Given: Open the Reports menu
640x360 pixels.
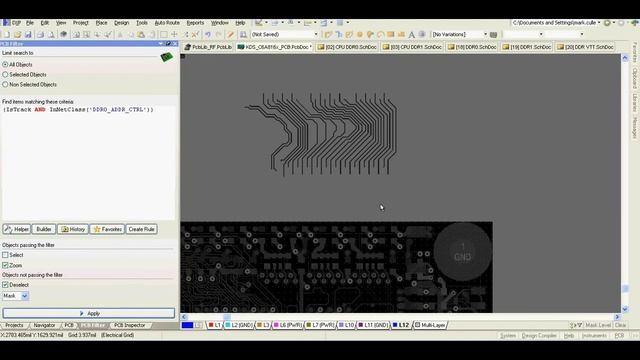Looking at the screenshot, I should click(x=195, y=23).
